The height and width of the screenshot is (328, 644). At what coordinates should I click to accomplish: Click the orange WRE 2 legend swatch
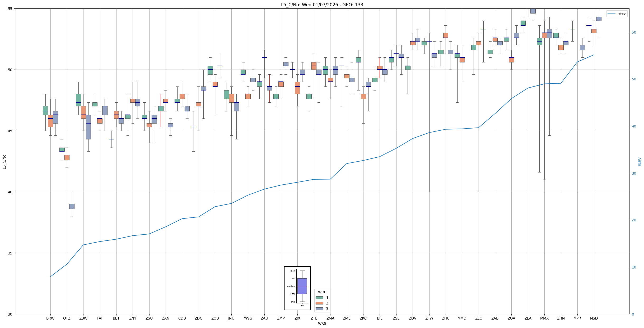point(319,303)
